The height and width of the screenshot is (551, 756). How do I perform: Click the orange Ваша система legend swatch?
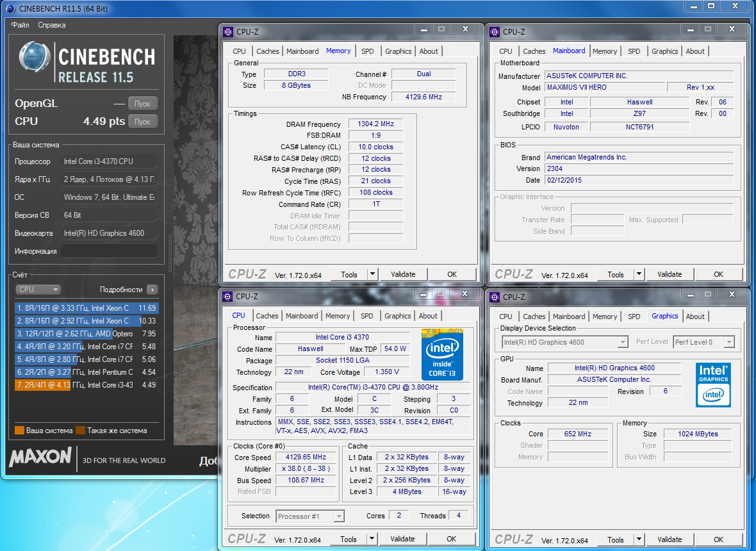point(19,431)
